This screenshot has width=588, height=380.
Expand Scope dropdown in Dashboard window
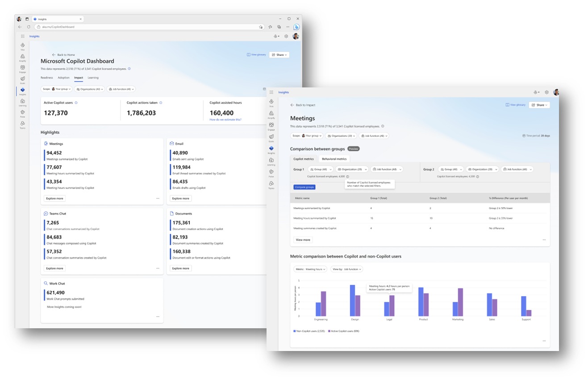56,89
